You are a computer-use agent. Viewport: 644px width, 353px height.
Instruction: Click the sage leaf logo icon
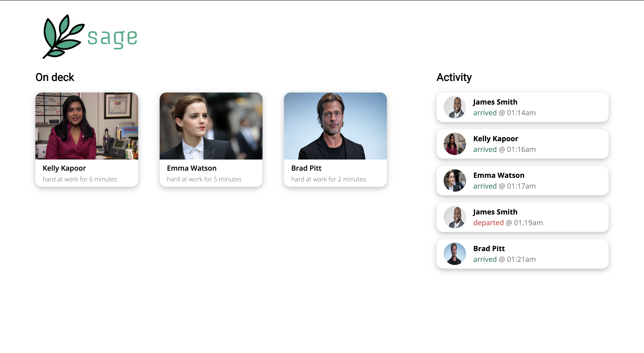63,37
